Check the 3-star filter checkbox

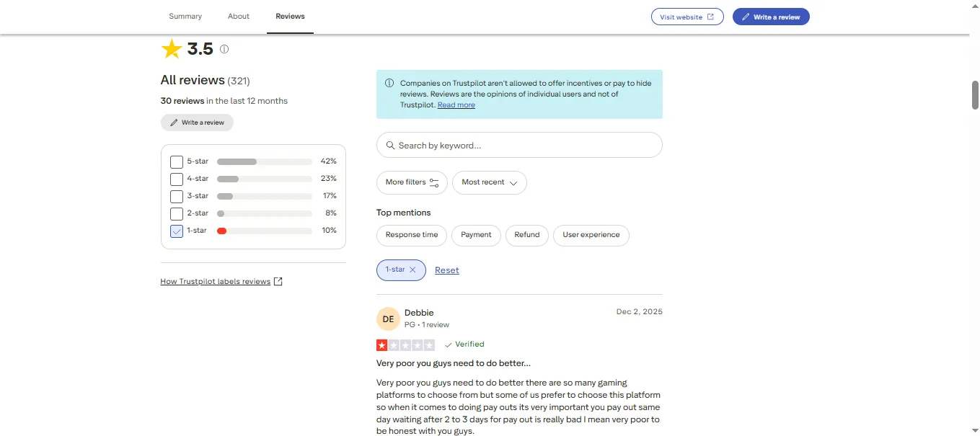(x=177, y=196)
